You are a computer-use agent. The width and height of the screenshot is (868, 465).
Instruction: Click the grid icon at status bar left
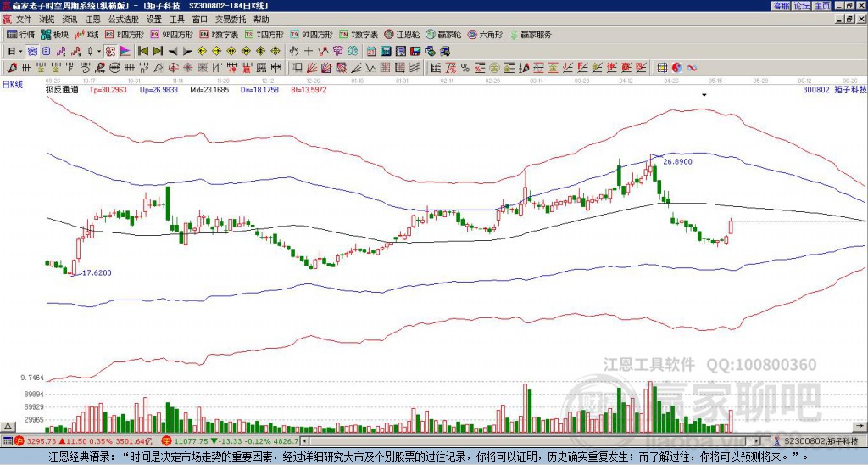pyautogui.click(x=7, y=441)
